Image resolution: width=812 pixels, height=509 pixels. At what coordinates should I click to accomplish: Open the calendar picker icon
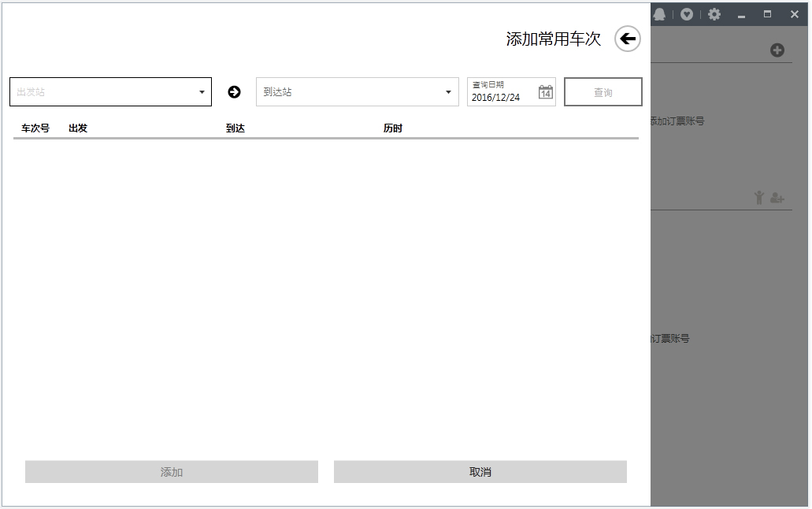545,92
